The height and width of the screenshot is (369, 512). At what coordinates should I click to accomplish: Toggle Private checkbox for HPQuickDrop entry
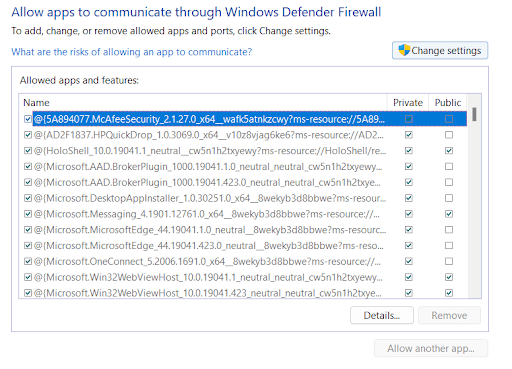(409, 135)
